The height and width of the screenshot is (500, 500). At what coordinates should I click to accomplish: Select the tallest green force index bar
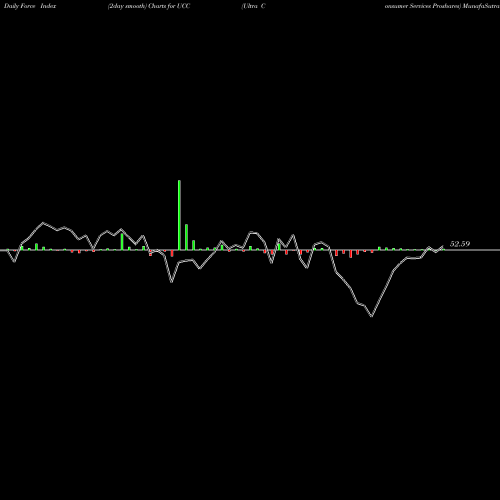[179, 215]
